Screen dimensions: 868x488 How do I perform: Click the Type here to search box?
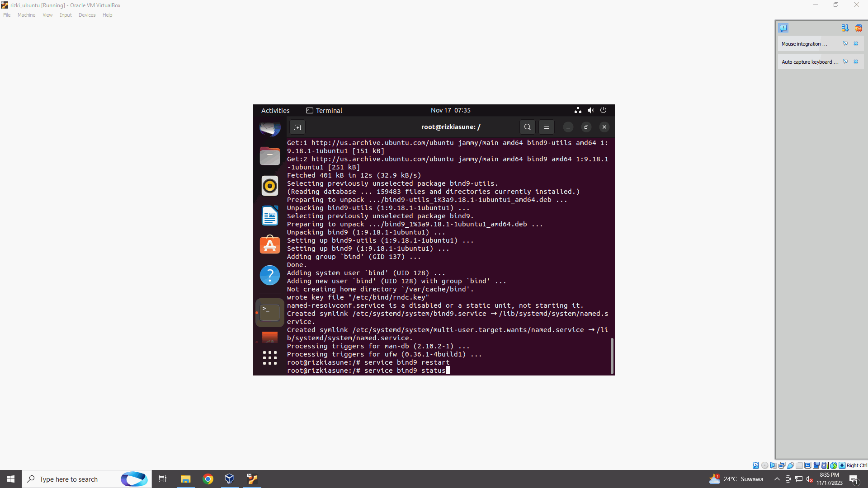tap(87, 479)
